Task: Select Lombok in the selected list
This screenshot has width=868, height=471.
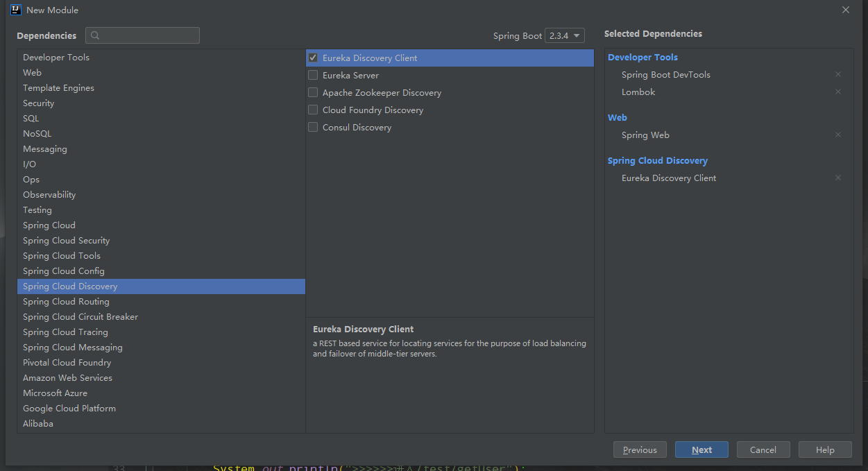Action: pos(638,92)
